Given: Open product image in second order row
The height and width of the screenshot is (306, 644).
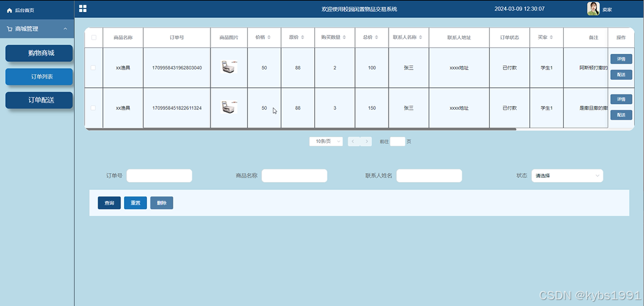Looking at the screenshot, I should [229, 107].
